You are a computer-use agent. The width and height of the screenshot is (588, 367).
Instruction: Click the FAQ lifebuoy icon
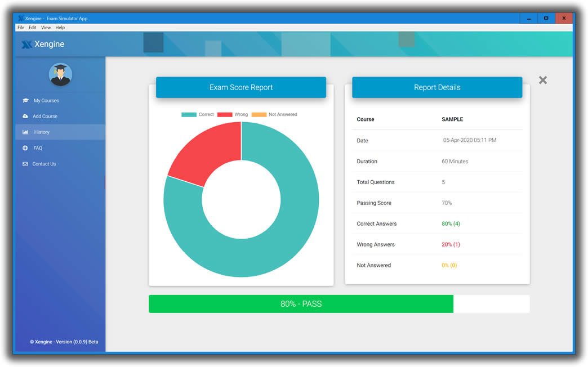tap(25, 148)
